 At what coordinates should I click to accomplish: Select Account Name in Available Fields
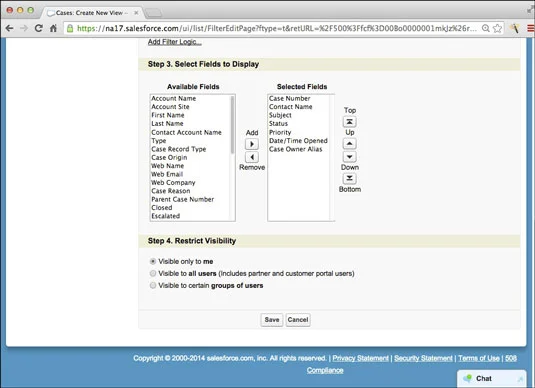[174, 98]
